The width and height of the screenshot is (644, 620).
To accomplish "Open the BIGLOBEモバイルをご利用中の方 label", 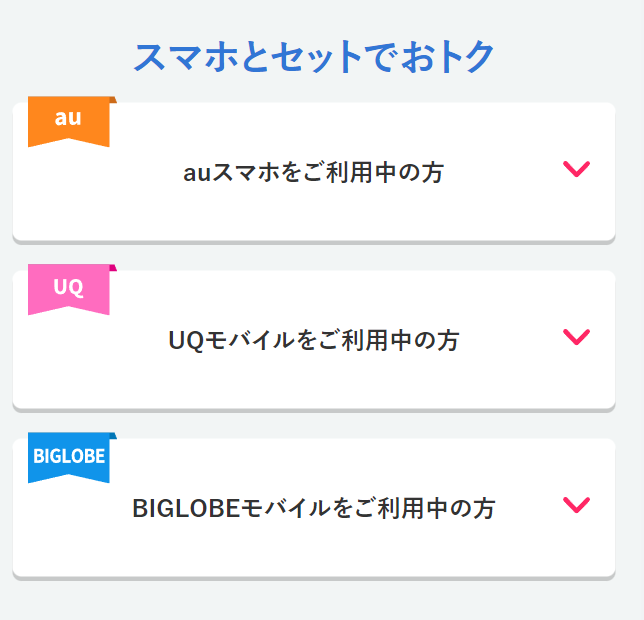I will pyautogui.click(x=314, y=508).
